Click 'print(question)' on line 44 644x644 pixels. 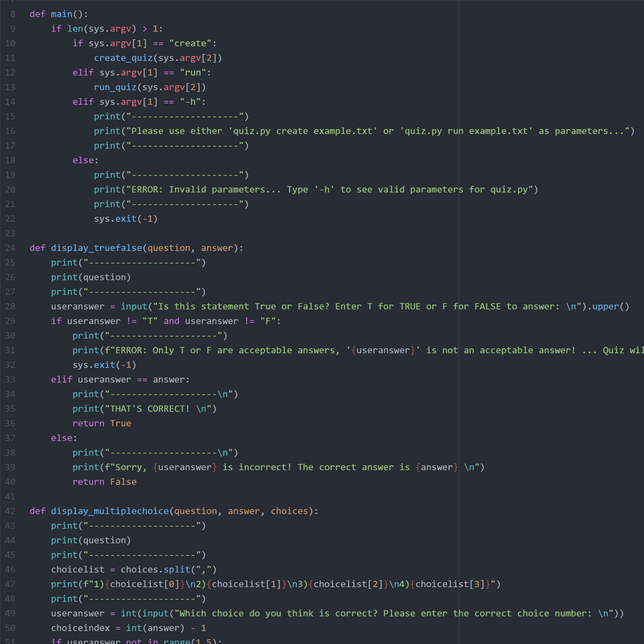[x=91, y=540]
